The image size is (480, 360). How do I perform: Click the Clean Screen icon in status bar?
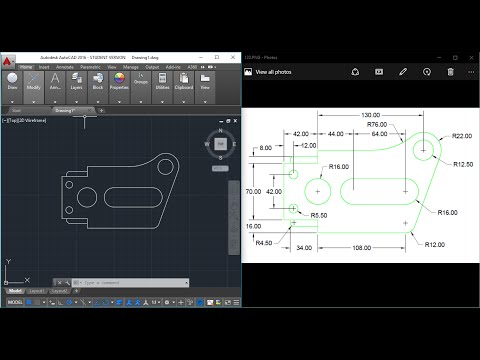(228, 302)
